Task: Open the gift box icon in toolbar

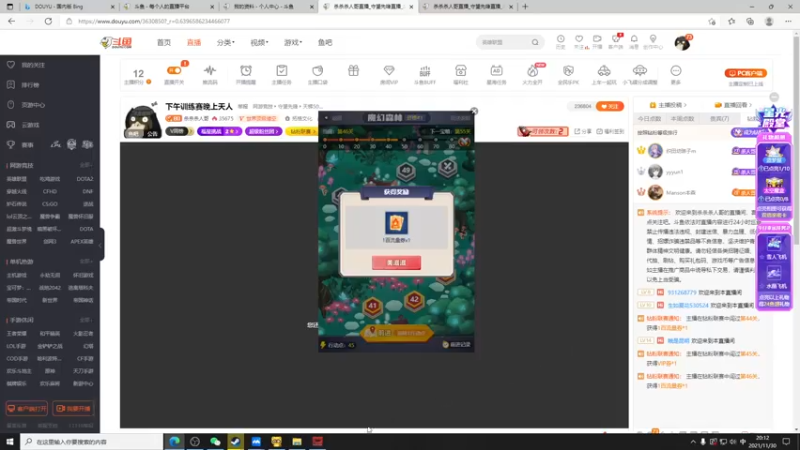Action: click(353, 70)
